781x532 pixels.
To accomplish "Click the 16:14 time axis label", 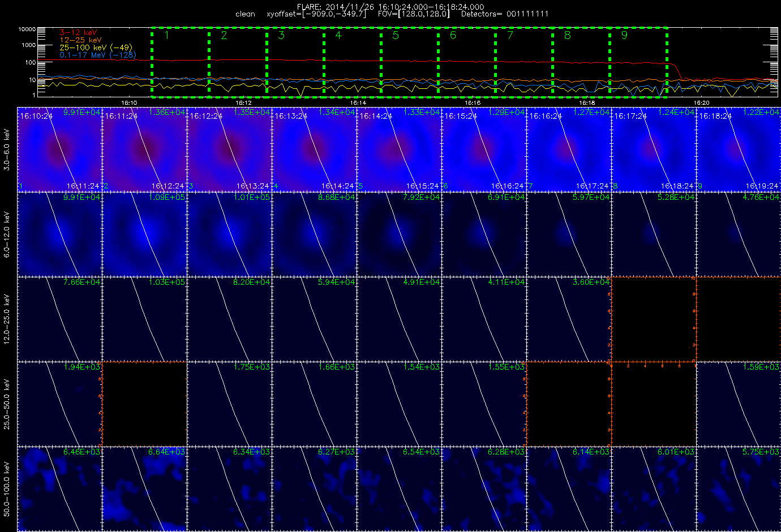I will click(x=358, y=102).
